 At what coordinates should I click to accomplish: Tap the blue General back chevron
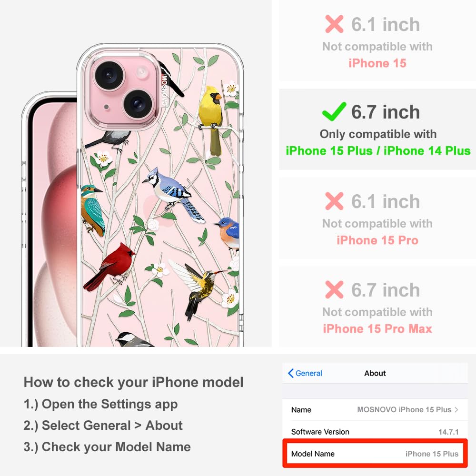(290, 373)
